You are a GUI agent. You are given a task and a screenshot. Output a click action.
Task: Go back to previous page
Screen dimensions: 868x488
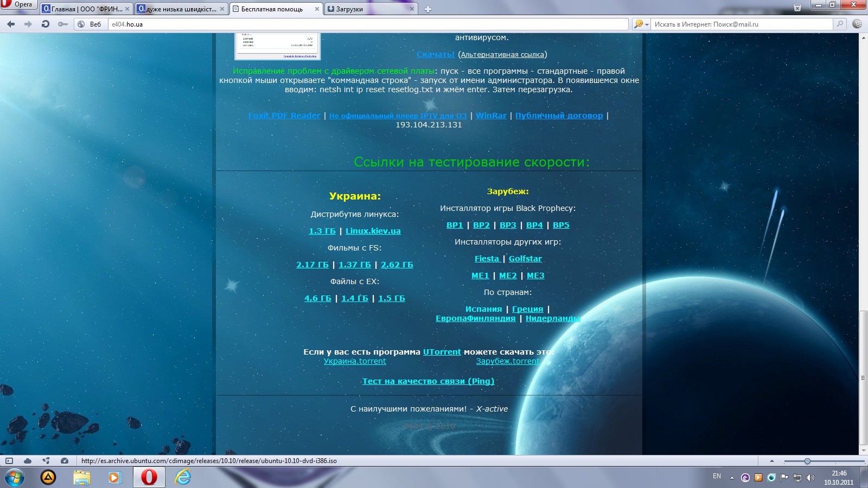click(x=11, y=24)
